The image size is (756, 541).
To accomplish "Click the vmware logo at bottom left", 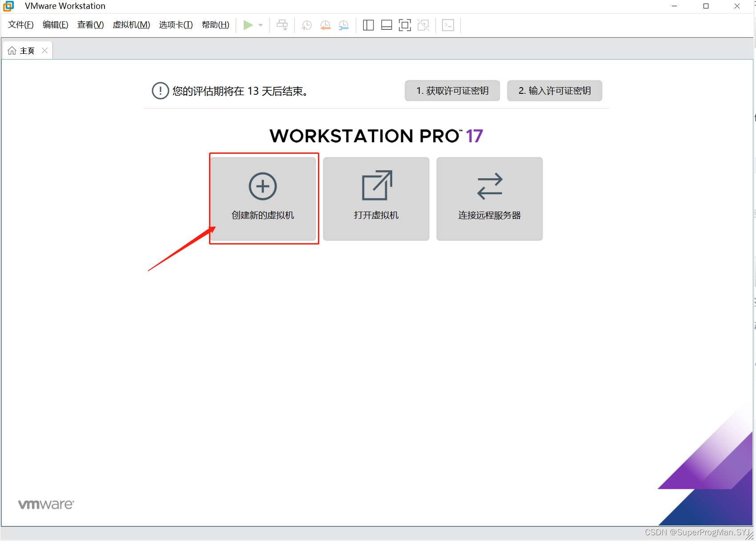I will tap(46, 505).
